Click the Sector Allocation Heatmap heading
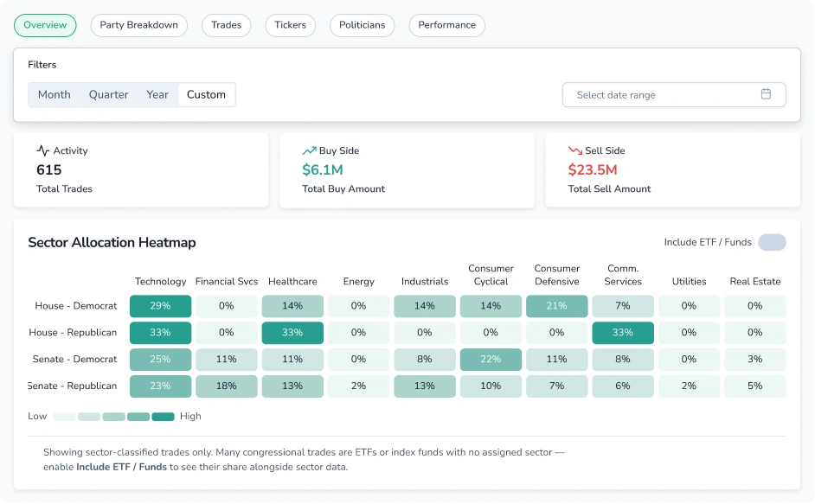The height and width of the screenshot is (504, 815). [112, 243]
